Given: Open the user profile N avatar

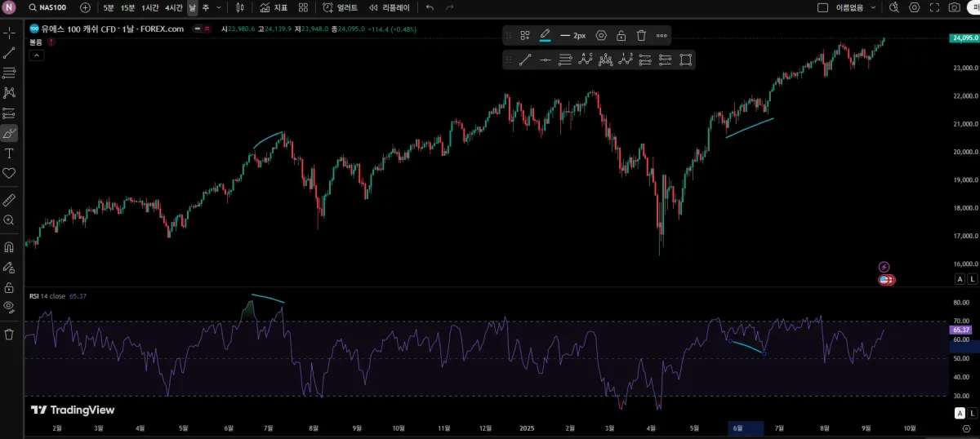Looking at the screenshot, I should [x=9, y=7].
